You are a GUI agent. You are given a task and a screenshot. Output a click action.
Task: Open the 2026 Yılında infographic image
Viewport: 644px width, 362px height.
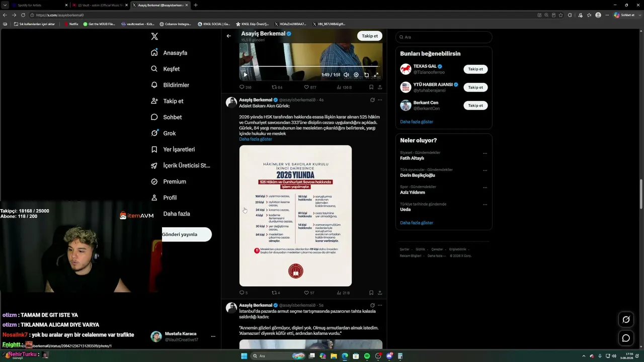tap(295, 216)
